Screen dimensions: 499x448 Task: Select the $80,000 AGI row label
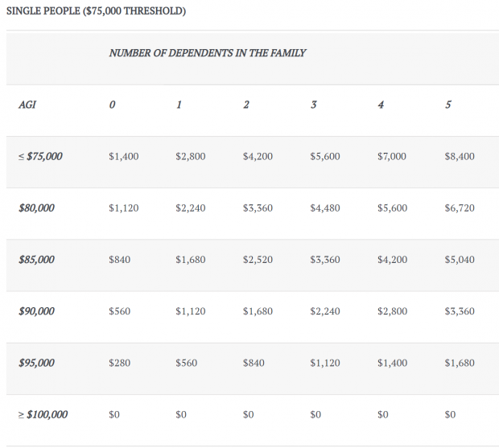pyautogui.click(x=36, y=208)
